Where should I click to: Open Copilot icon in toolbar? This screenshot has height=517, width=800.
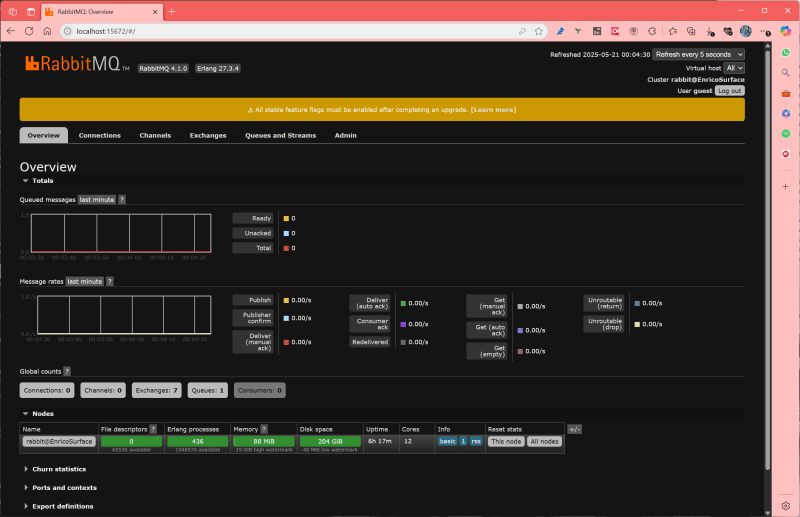pyautogui.click(x=786, y=31)
